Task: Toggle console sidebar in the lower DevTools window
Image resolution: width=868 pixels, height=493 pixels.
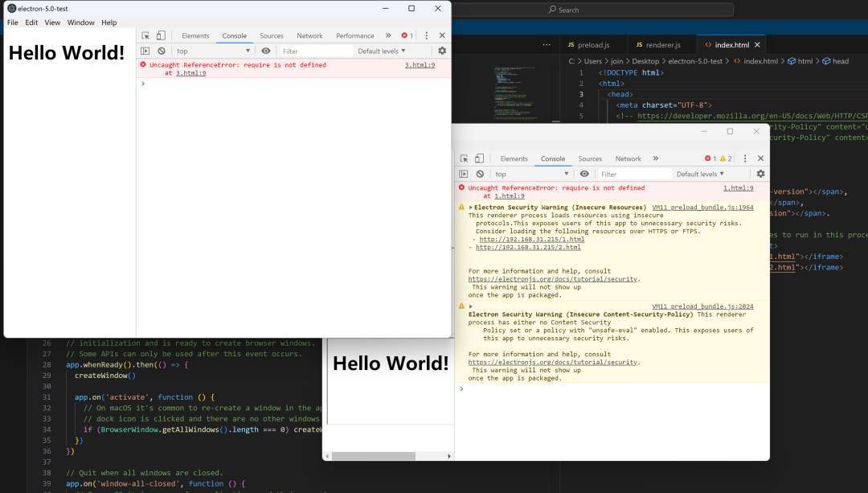Action: click(x=464, y=174)
